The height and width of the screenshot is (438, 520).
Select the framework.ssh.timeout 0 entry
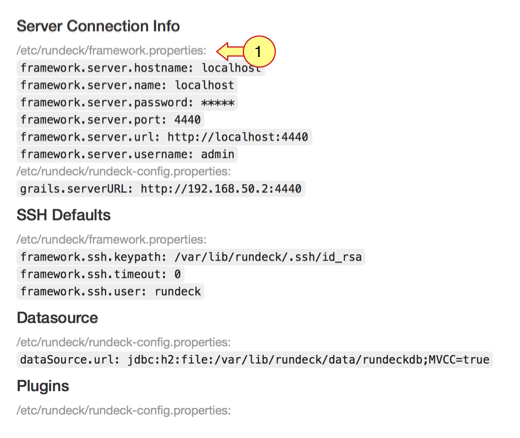(100, 274)
